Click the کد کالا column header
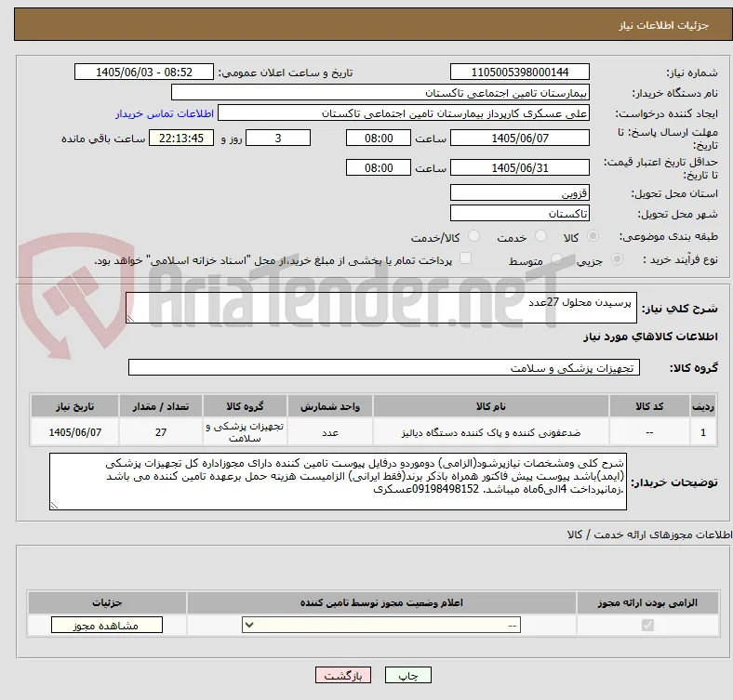The image size is (733, 700). (649, 406)
